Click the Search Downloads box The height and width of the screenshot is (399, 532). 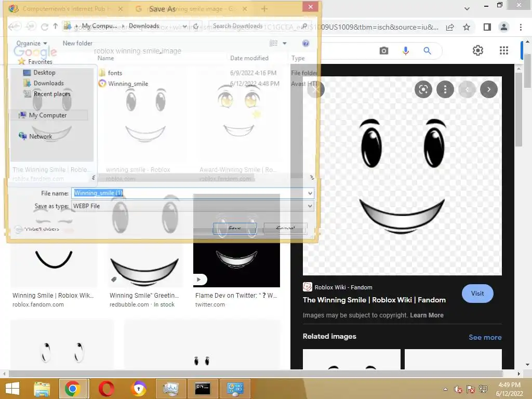point(257,26)
